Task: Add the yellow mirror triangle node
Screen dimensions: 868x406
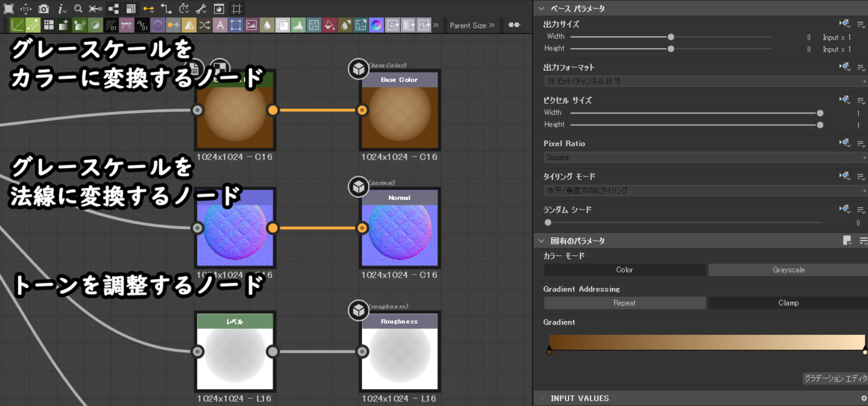Action: tap(189, 25)
